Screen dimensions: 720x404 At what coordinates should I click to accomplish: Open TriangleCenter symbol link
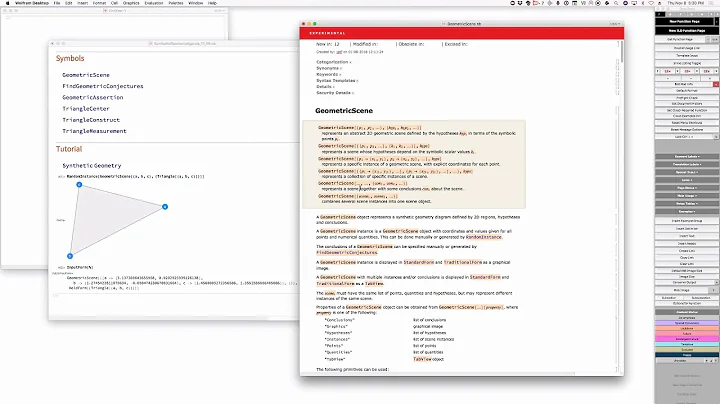coord(86,109)
